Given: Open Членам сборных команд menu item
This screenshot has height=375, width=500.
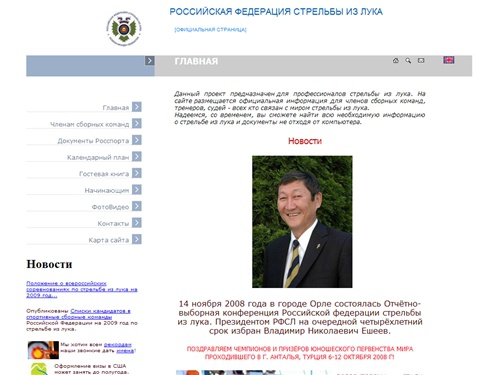Looking at the screenshot, I should pyautogui.click(x=89, y=124).
